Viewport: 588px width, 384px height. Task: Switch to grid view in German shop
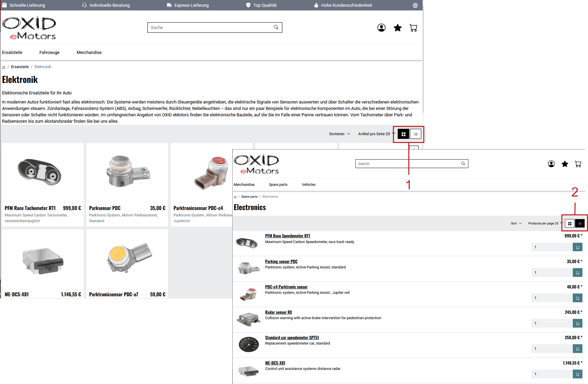[x=404, y=134]
